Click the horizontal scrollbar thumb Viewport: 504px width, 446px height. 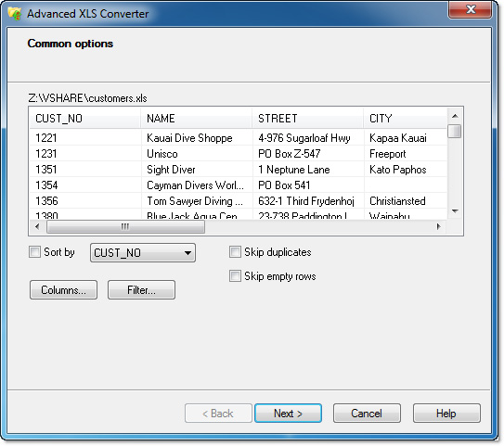tap(125, 226)
